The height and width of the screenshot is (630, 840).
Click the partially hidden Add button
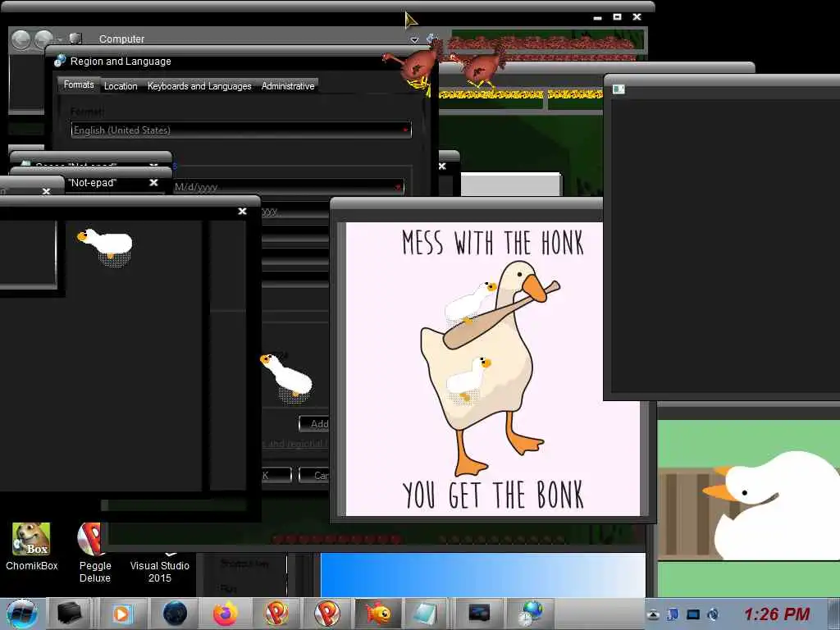coord(314,424)
